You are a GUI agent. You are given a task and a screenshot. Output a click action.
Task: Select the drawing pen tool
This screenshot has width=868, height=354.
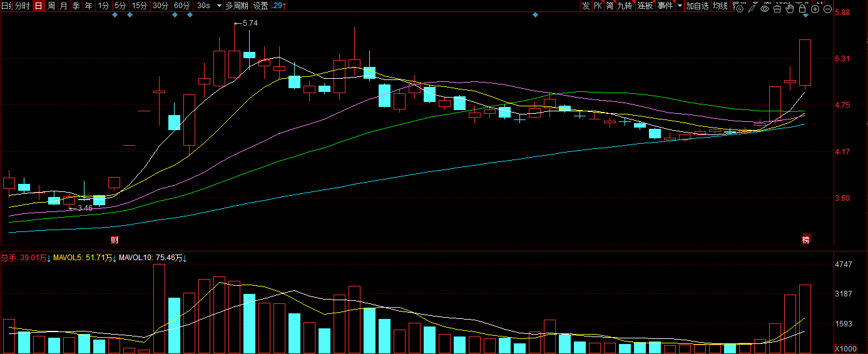[752, 9]
